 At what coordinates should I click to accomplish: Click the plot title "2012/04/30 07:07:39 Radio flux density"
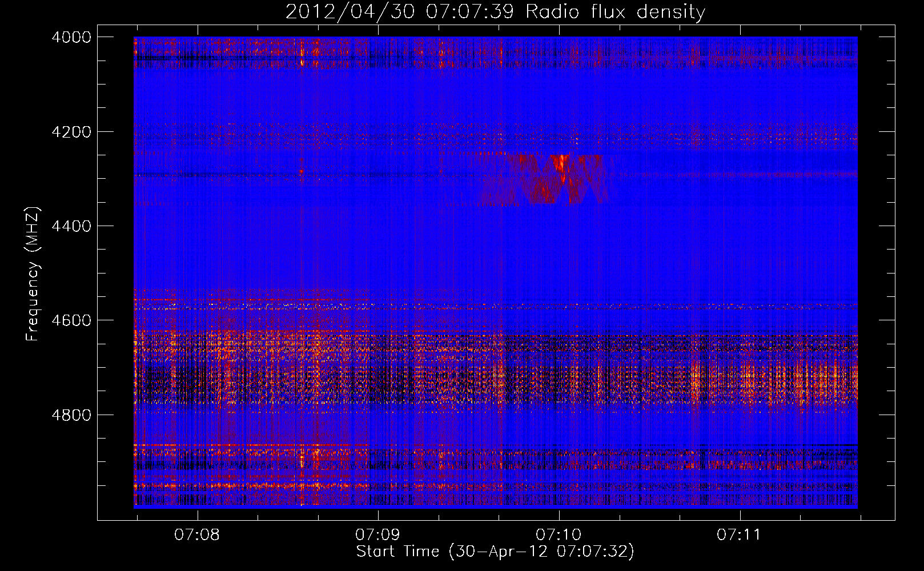coord(495,12)
